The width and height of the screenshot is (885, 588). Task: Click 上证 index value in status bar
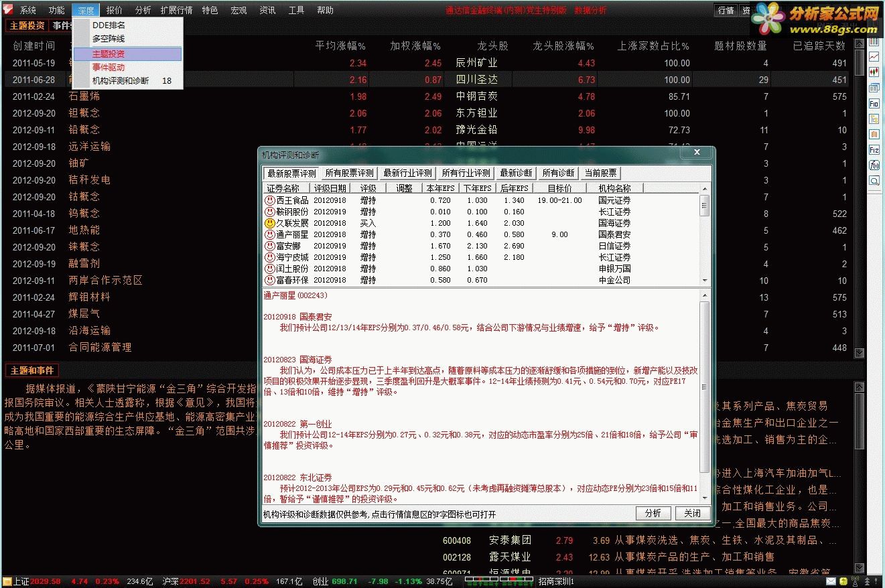coord(46,581)
